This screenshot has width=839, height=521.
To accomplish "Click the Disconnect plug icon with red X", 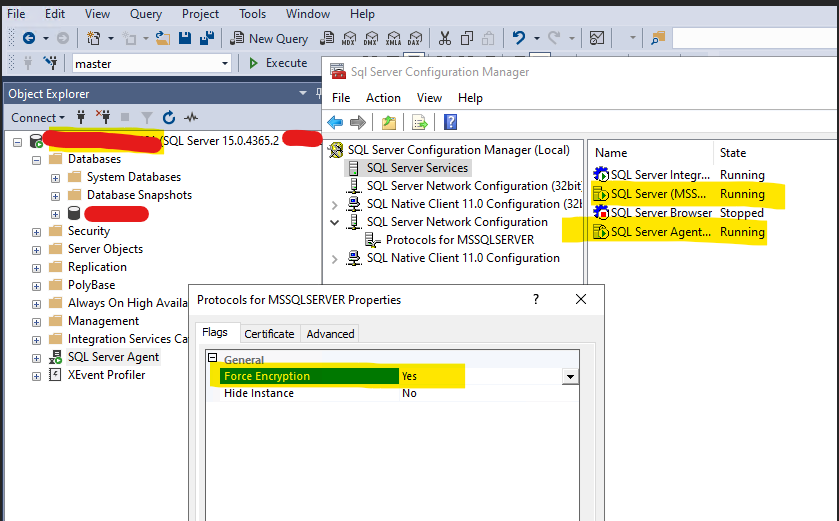I will pyautogui.click(x=103, y=117).
